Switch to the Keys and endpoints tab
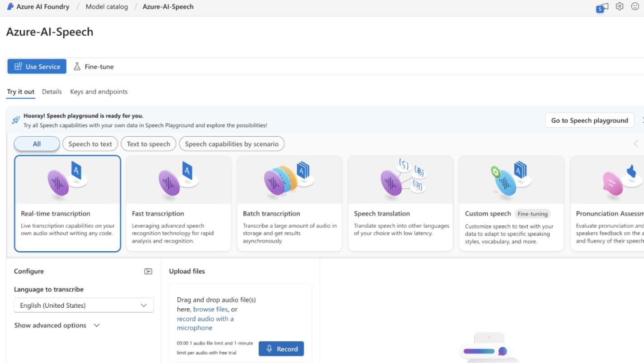Viewport: 644px width, 363px height. coord(99,91)
